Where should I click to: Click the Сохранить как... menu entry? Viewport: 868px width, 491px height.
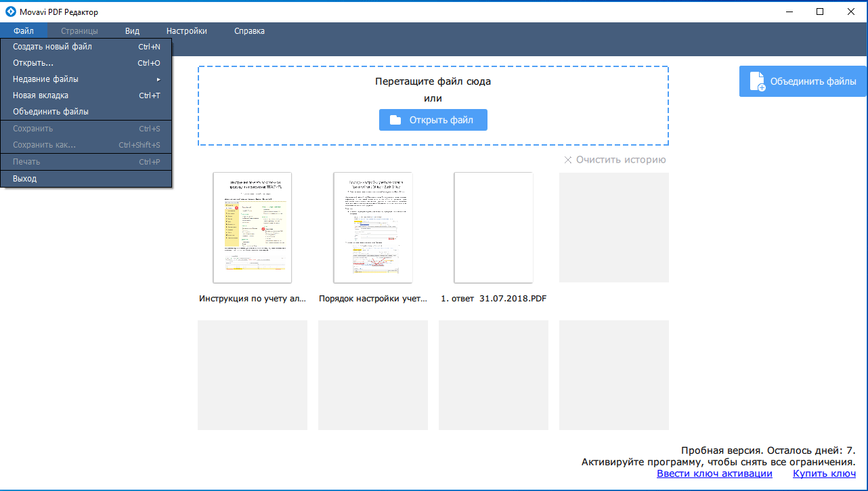86,145
